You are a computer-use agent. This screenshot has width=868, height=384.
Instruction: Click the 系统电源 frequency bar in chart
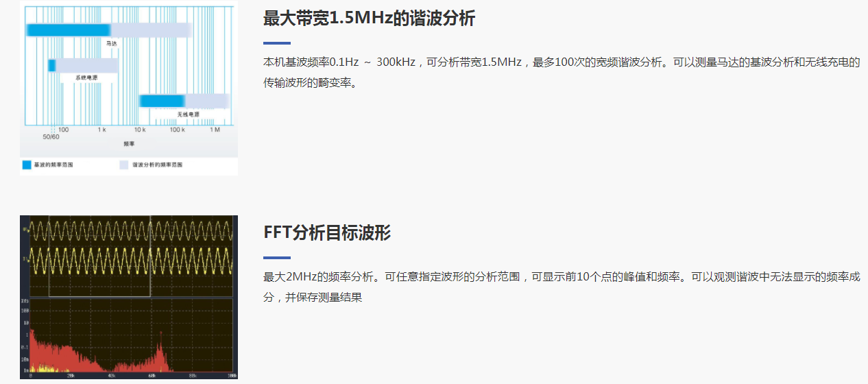point(83,65)
